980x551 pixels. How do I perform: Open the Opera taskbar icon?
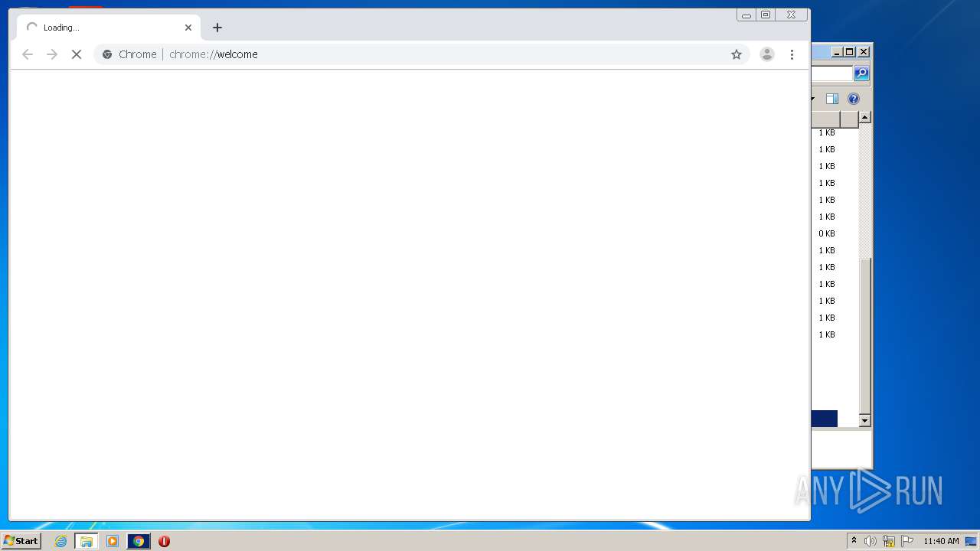[x=164, y=541]
